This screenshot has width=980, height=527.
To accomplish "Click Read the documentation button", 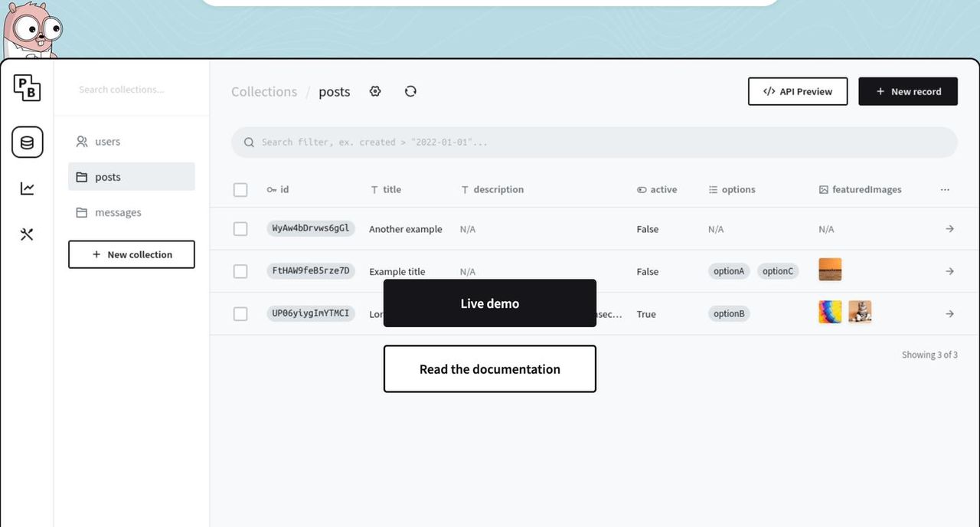I will (x=490, y=369).
